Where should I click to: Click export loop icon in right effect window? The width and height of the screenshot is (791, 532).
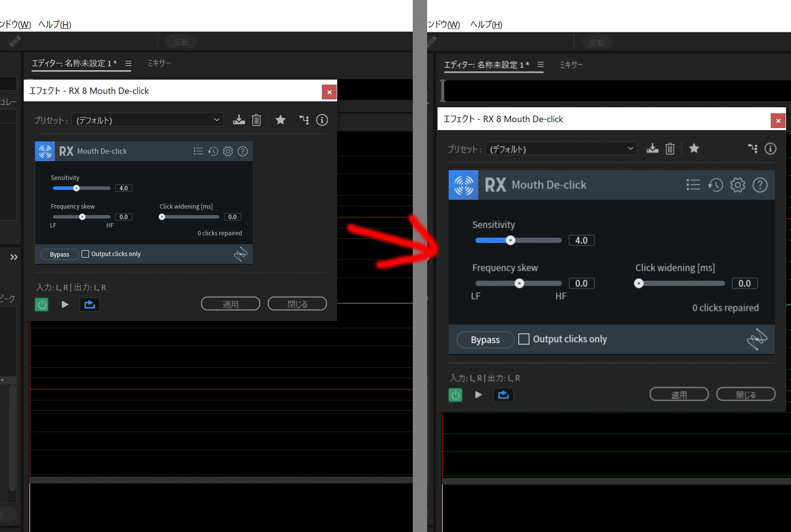(x=503, y=395)
